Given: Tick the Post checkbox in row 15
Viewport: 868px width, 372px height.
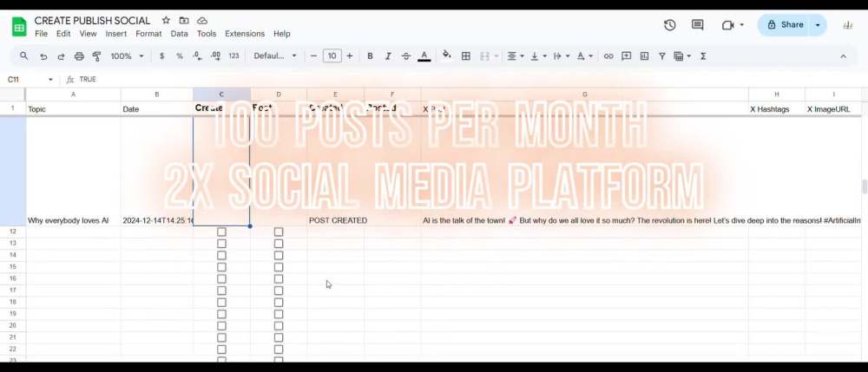Looking at the screenshot, I should pos(279,267).
